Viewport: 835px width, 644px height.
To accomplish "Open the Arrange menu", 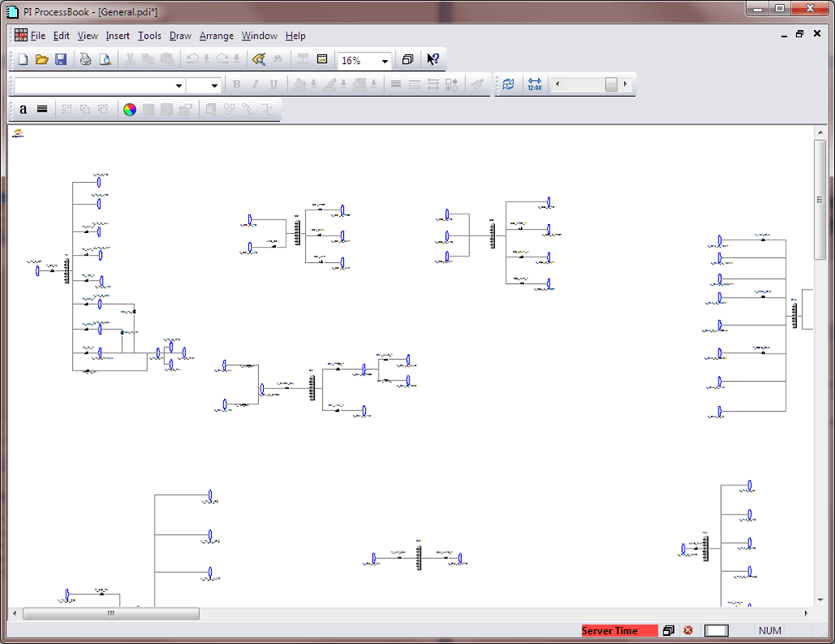I will coord(216,36).
